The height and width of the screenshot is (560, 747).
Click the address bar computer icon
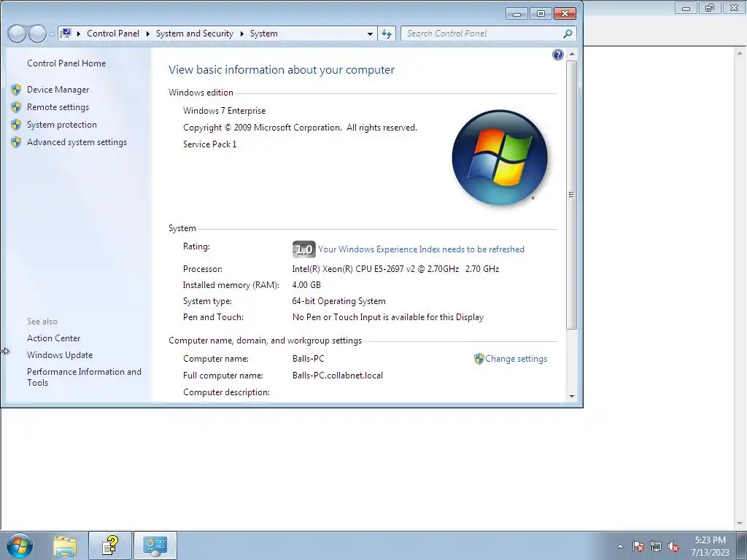point(66,34)
